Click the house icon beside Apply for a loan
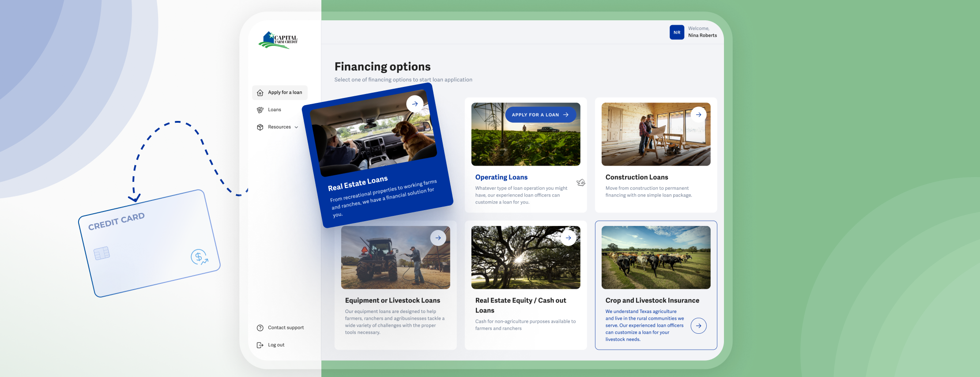This screenshot has width=980, height=377. pyautogui.click(x=260, y=93)
